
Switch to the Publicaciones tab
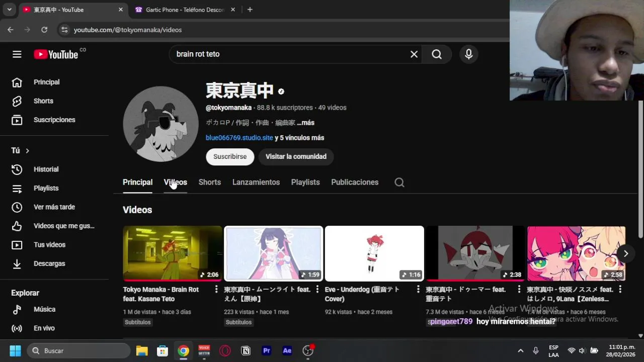coord(355,183)
